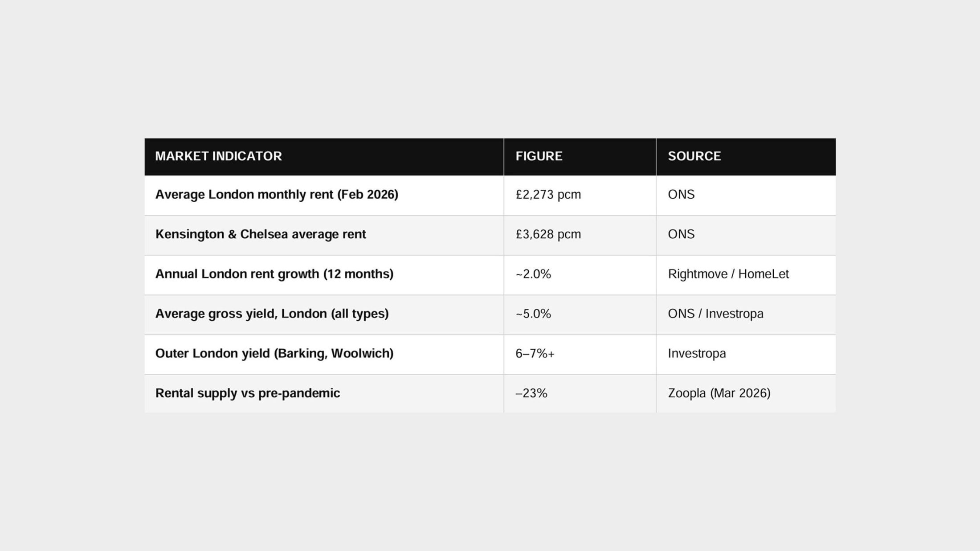Select Average gross yield, London label

(x=272, y=314)
